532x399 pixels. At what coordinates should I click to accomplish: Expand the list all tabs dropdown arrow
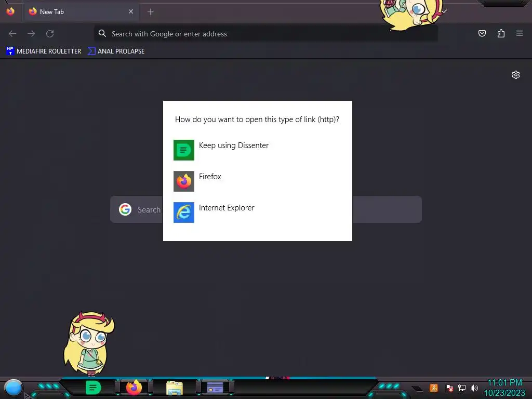coord(444,11)
